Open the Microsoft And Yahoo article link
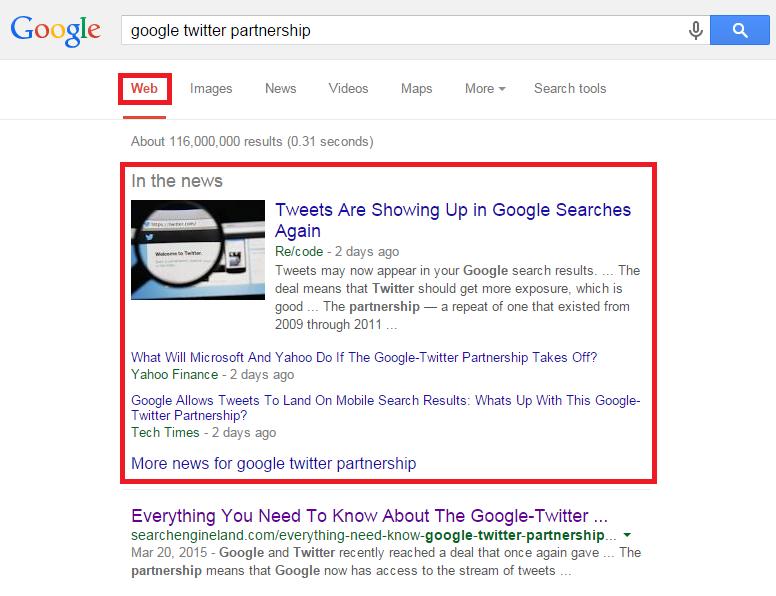The height and width of the screenshot is (596, 776). coord(364,357)
